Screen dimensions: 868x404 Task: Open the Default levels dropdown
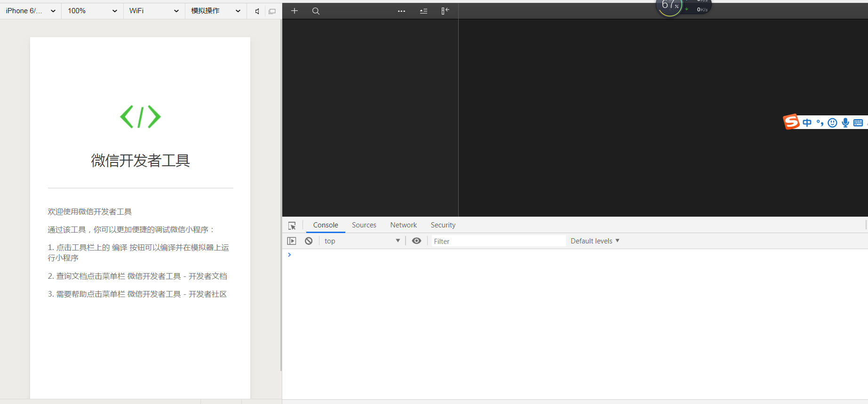point(595,241)
